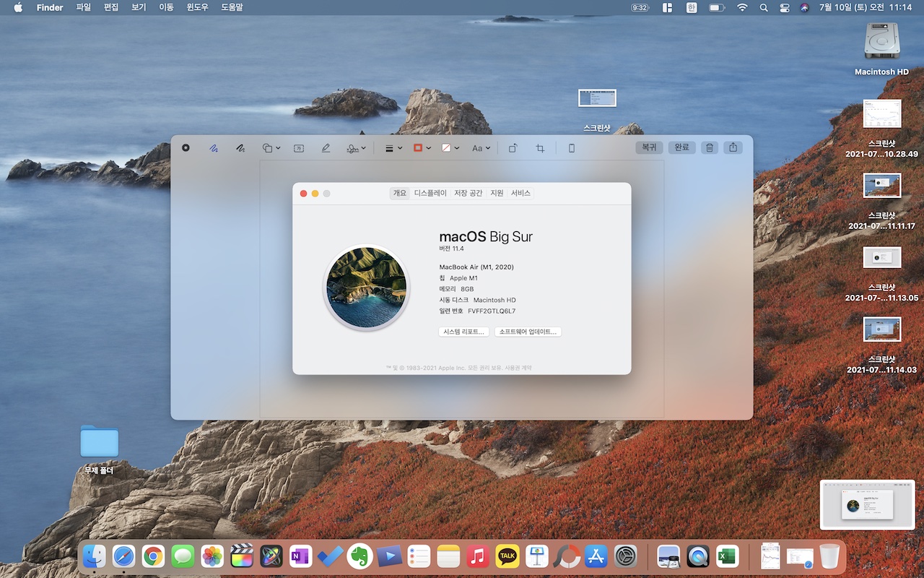Image resolution: width=924 pixels, height=578 pixels.
Task: Click the Spotlight search icon in menu bar
Action: point(764,7)
